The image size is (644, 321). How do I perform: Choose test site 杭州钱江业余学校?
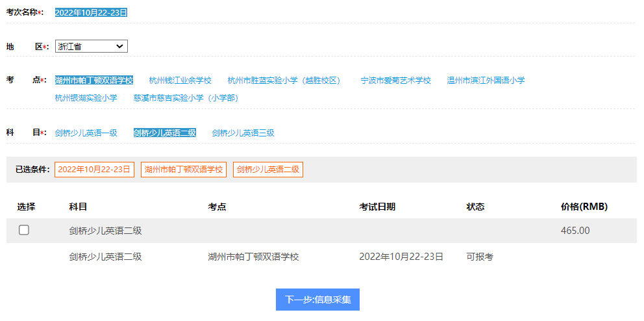click(x=180, y=80)
